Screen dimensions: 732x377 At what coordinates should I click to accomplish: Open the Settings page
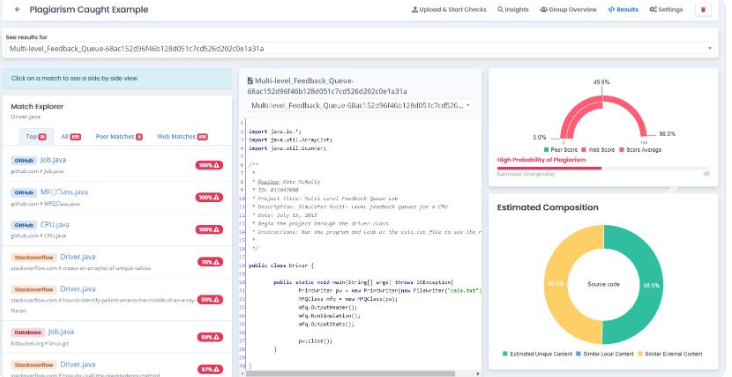[666, 9]
